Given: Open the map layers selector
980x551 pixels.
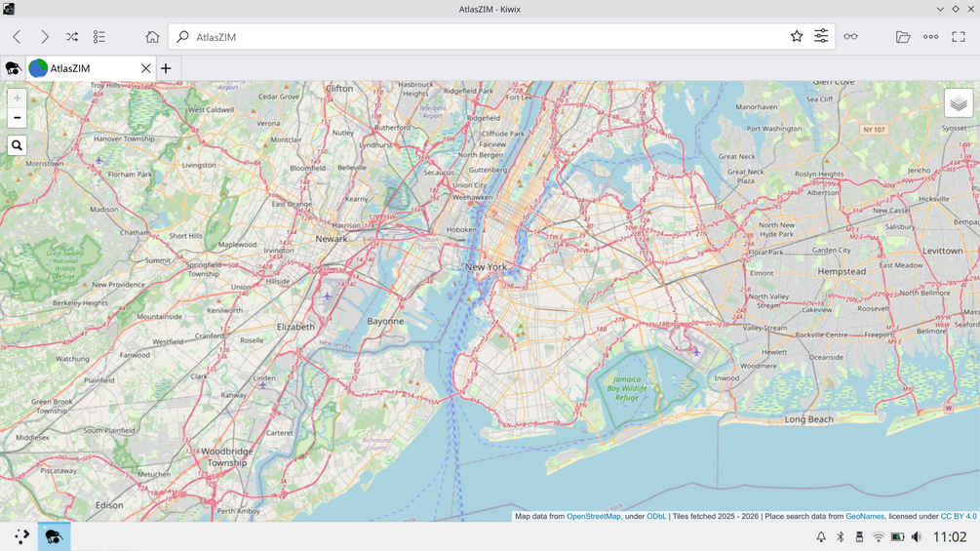Looking at the screenshot, I should tap(959, 103).
